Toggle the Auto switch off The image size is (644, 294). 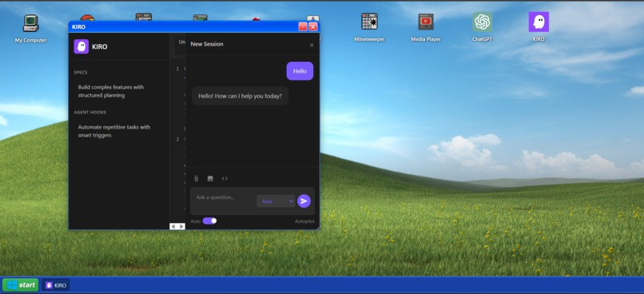(x=209, y=221)
